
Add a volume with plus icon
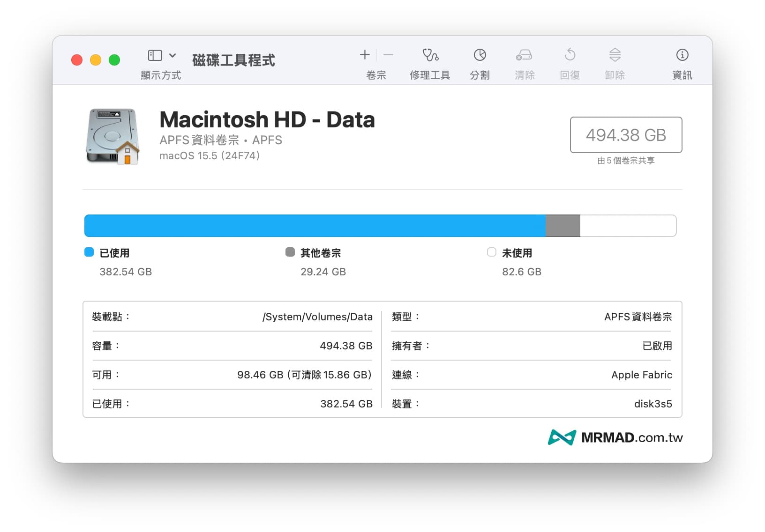pos(365,55)
